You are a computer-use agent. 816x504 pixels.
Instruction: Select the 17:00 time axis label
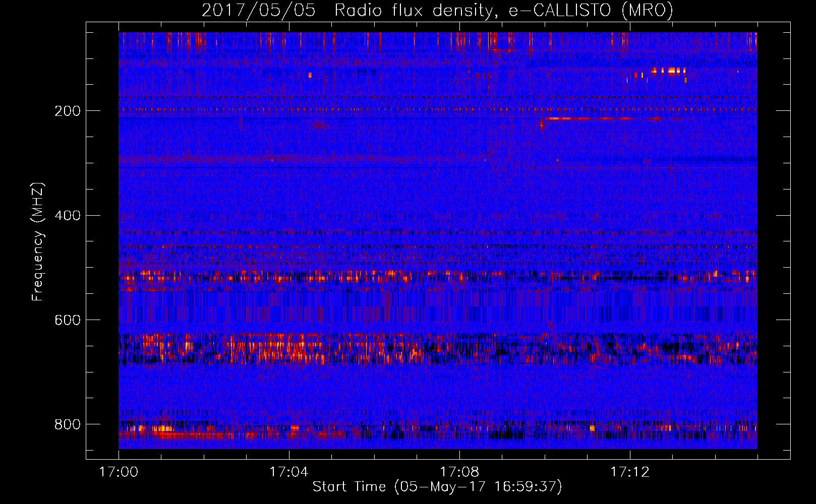pos(119,472)
